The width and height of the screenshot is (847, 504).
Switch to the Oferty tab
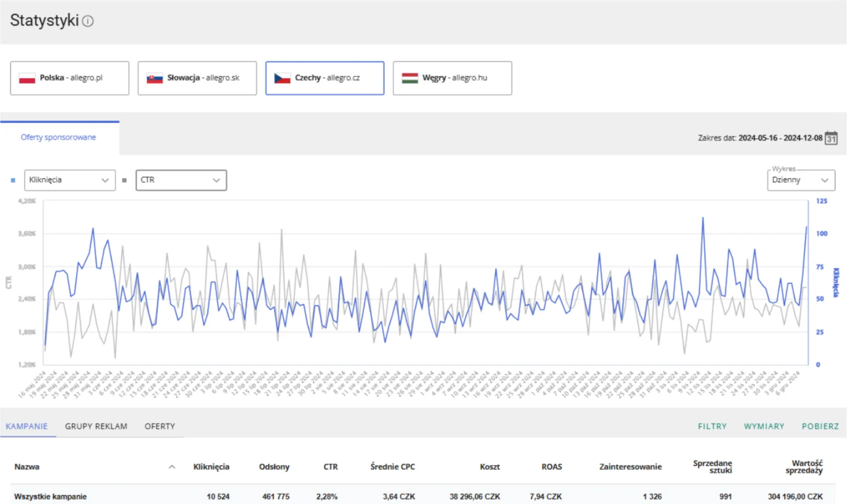pyautogui.click(x=159, y=426)
